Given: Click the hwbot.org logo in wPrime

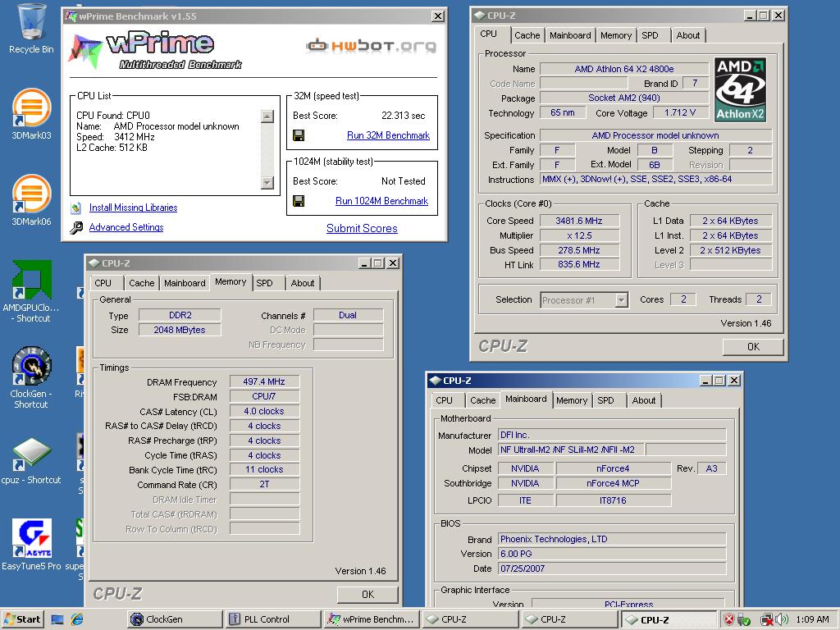Looking at the screenshot, I should pos(371,46).
